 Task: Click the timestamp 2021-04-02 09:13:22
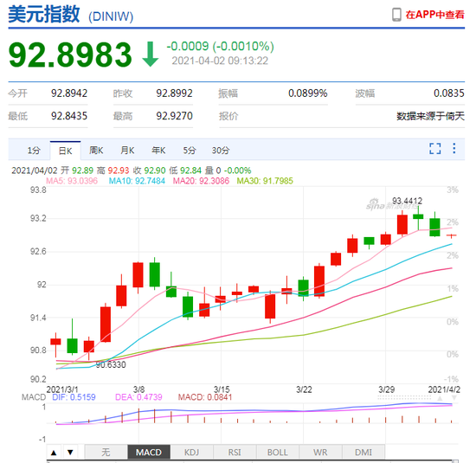click(x=220, y=61)
